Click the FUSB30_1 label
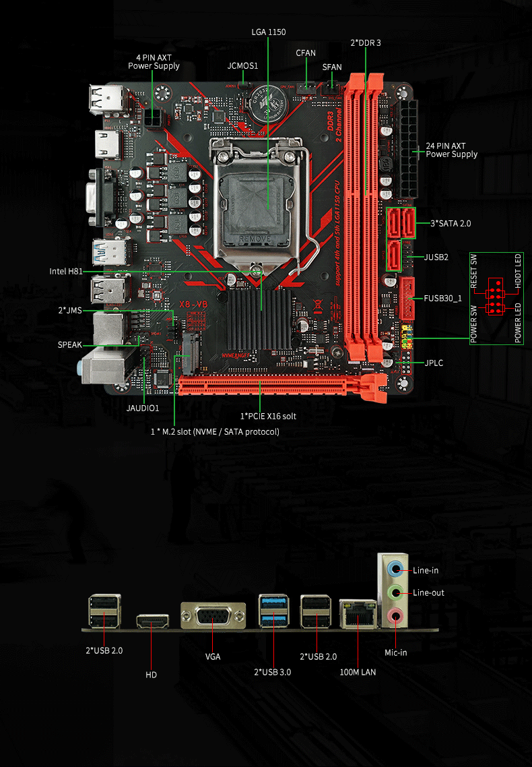Screen dimensions: 532x767 (x=442, y=299)
